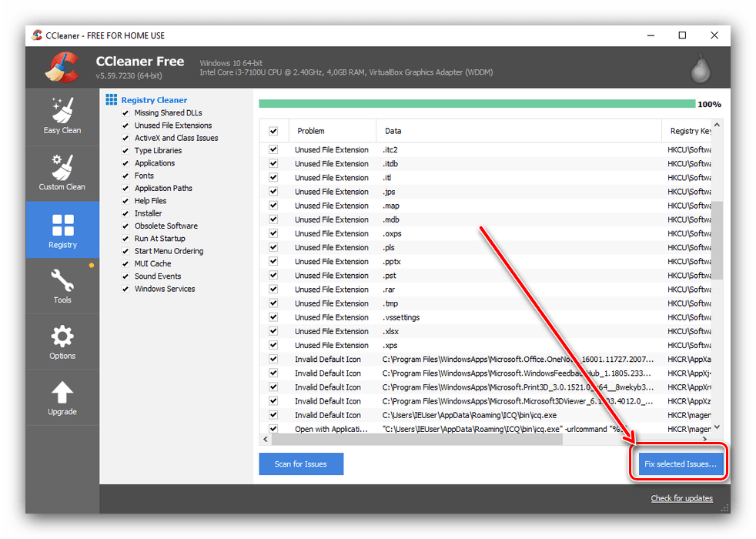This screenshot has height=539, width=756.
Task: Select the .xps data cell
Action: pyautogui.click(x=390, y=345)
